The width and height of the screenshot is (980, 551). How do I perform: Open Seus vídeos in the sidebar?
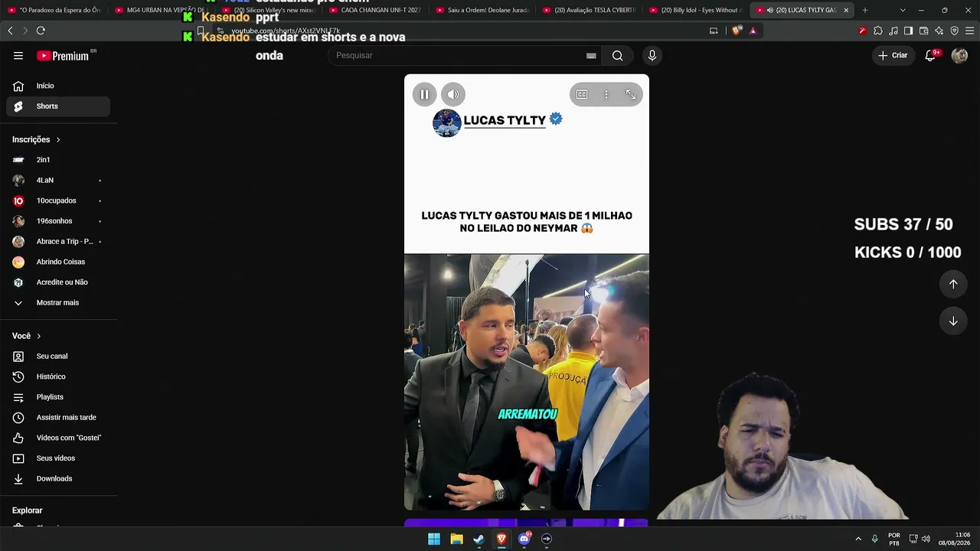[58, 458]
